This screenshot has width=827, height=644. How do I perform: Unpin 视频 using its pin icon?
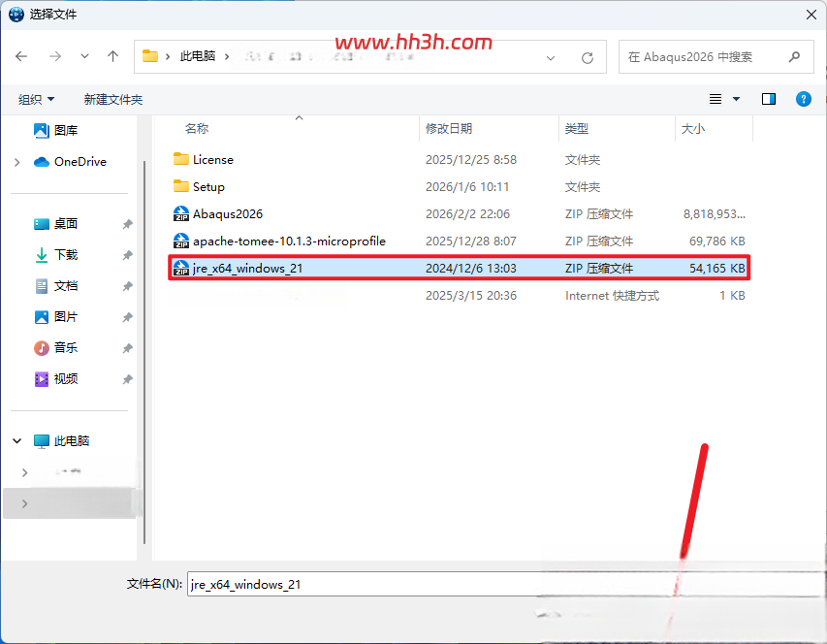(127, 379)
